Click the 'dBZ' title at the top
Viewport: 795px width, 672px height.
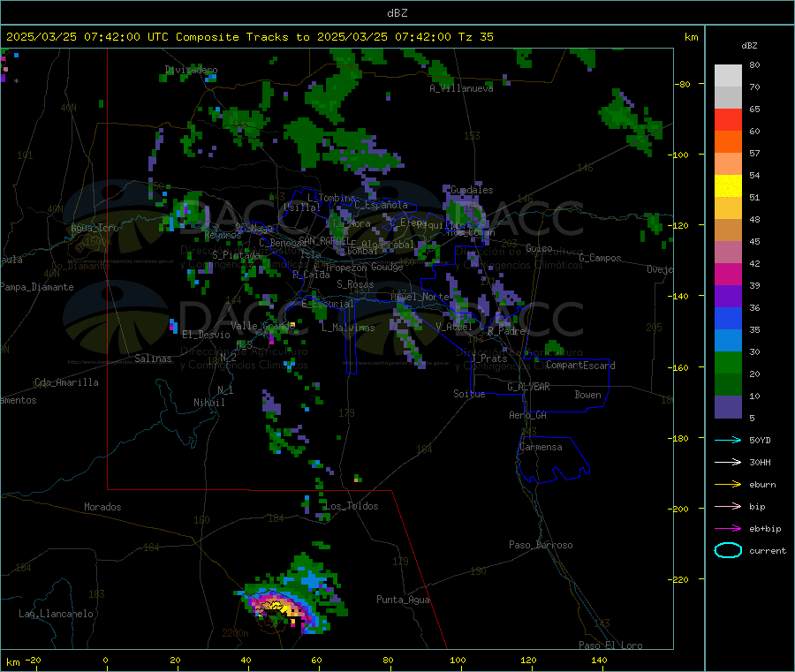coord(397,13)
